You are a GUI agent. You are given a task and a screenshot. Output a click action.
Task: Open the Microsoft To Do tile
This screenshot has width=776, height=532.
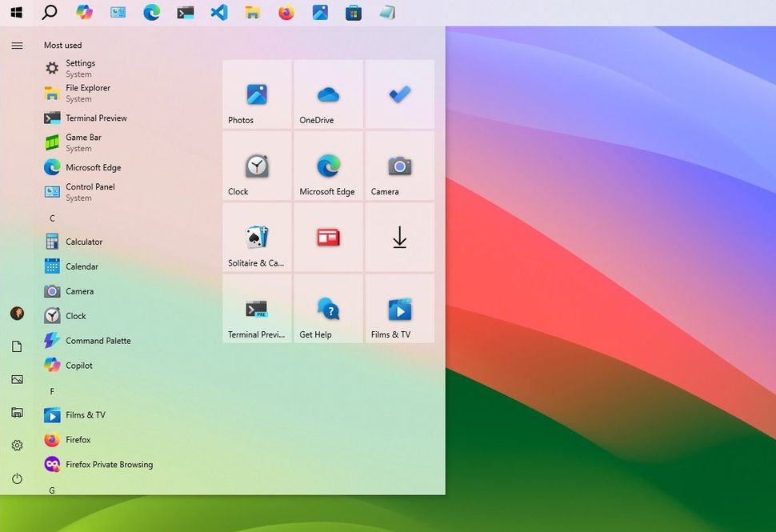[x=399, y=94]
